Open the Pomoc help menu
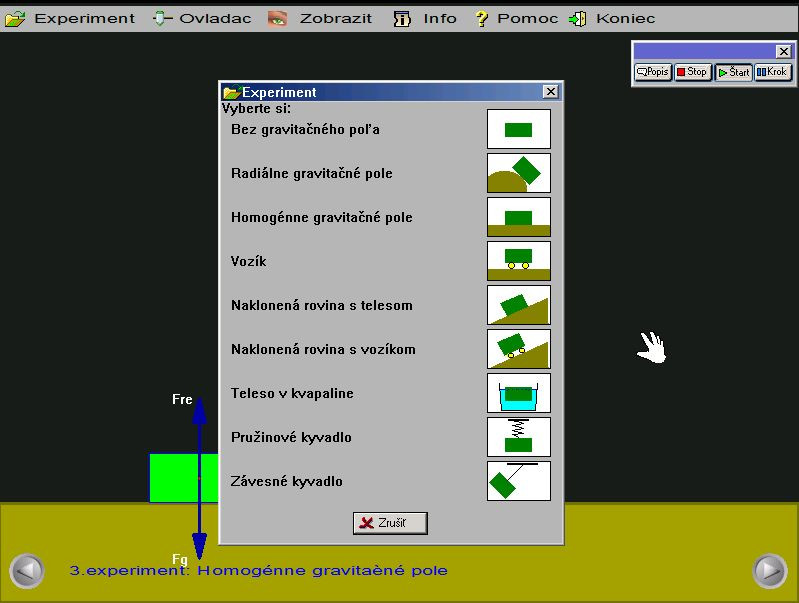This screenshot has width=799, height=603. click(527, 19)
